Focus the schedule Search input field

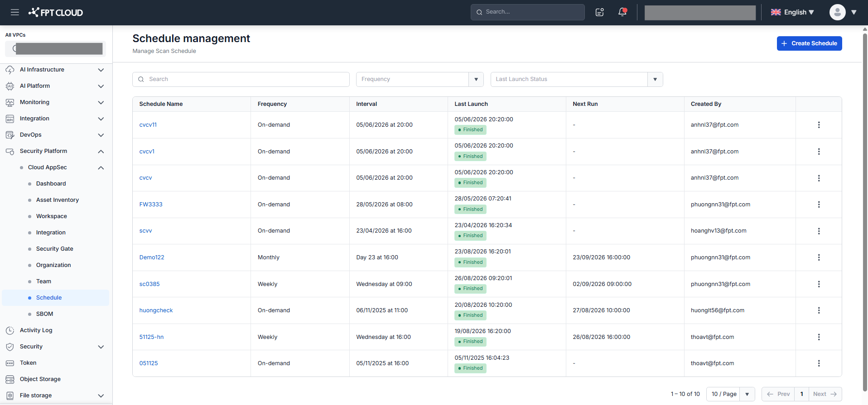(241, 79)
